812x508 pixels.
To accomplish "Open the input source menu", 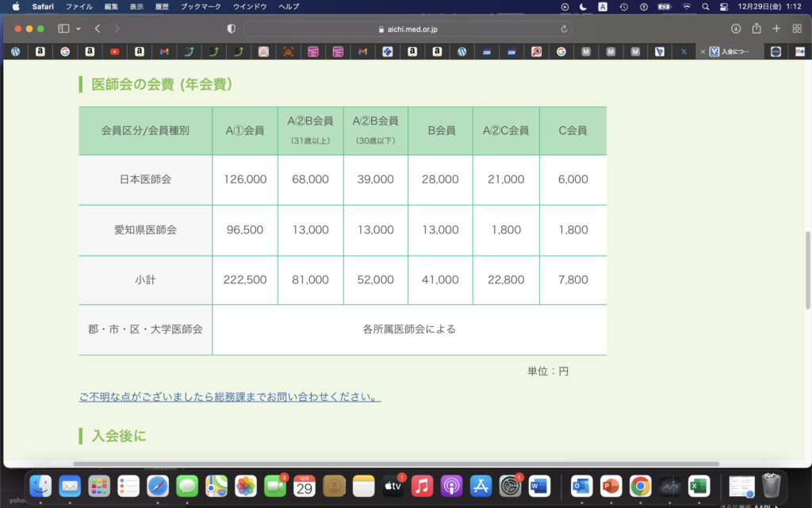I will (603, 6).
